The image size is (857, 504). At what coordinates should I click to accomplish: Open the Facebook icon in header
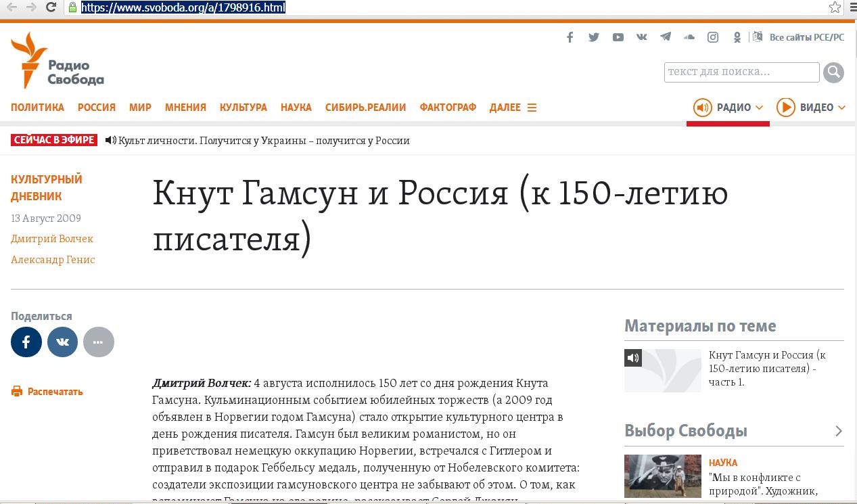pos(570,37)
